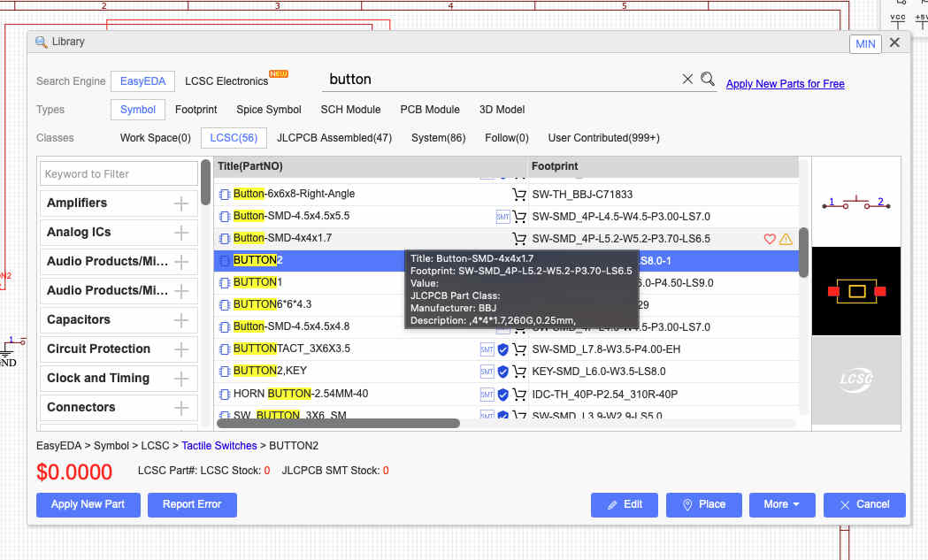This screenshot has width=928, height=560.
Task: Click the verified shield on BUTTON2,KEY row
Action: (503, 372)
